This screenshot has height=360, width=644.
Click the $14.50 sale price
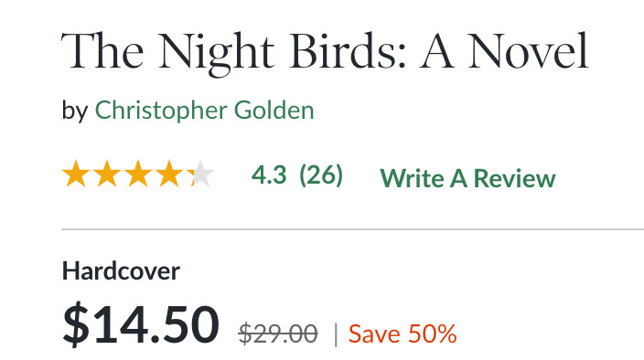(141, 324)
